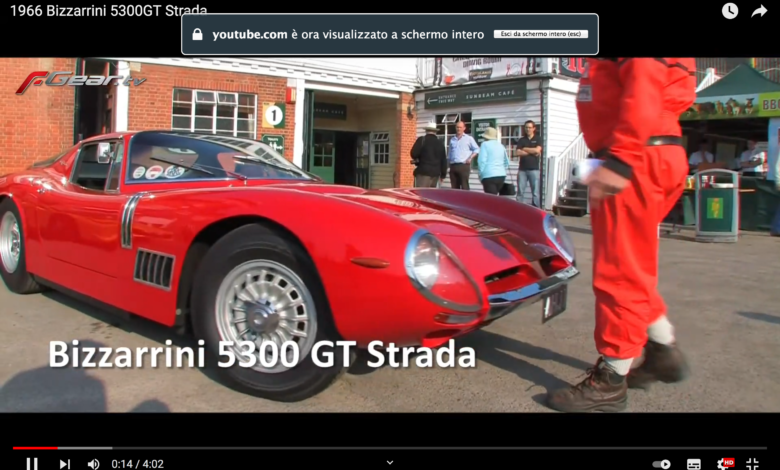Image resolution: width=780 pixels, height=470 pixels.
Task: Click the lock icon in fullscreen notification
Action: [197, 34]
